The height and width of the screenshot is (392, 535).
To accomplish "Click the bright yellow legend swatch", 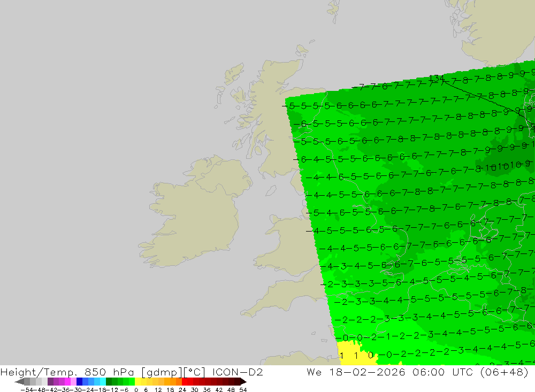I will [138, 381].
